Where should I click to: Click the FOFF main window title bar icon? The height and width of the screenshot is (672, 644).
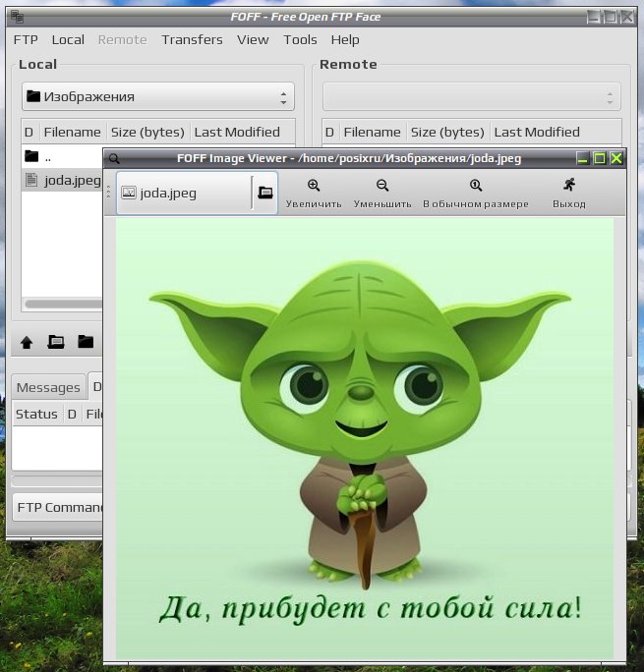coord(17,17)
